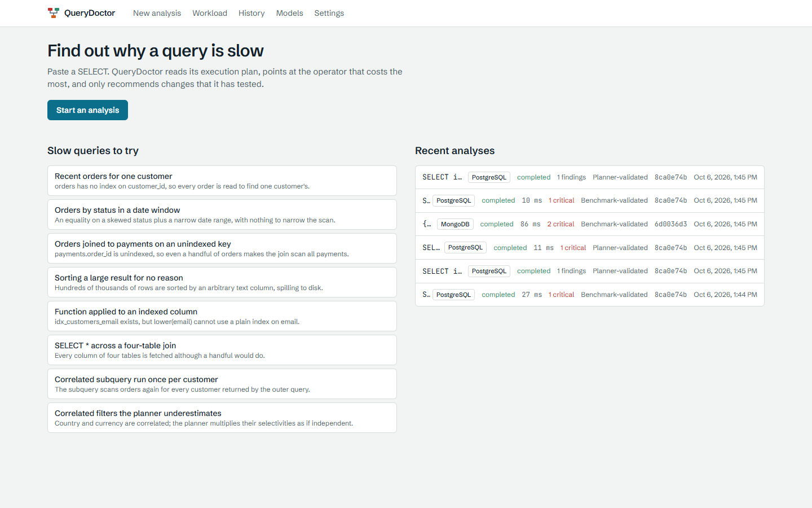
Task: Click the QueryDoctor brand name
Action: (90, 13)
